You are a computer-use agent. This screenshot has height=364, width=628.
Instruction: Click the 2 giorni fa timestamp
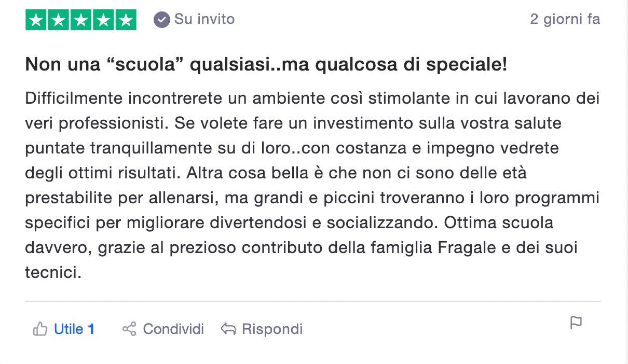(x=564, y=19)
